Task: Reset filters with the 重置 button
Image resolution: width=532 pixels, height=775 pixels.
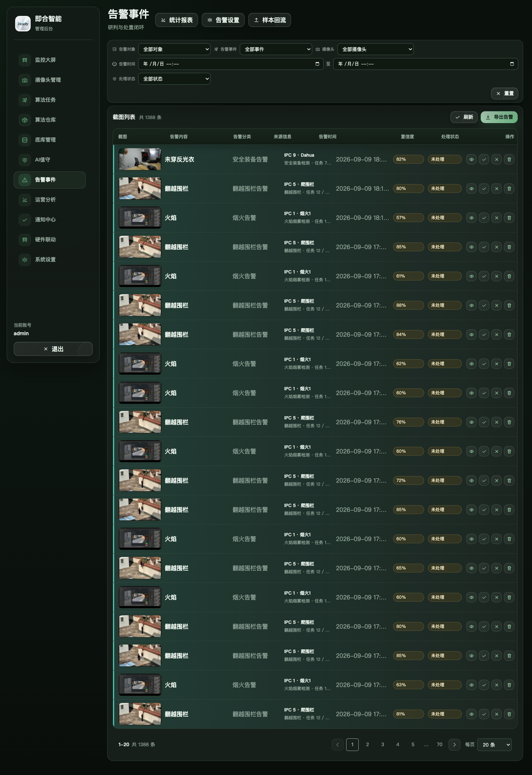Action: pos(505,94)
